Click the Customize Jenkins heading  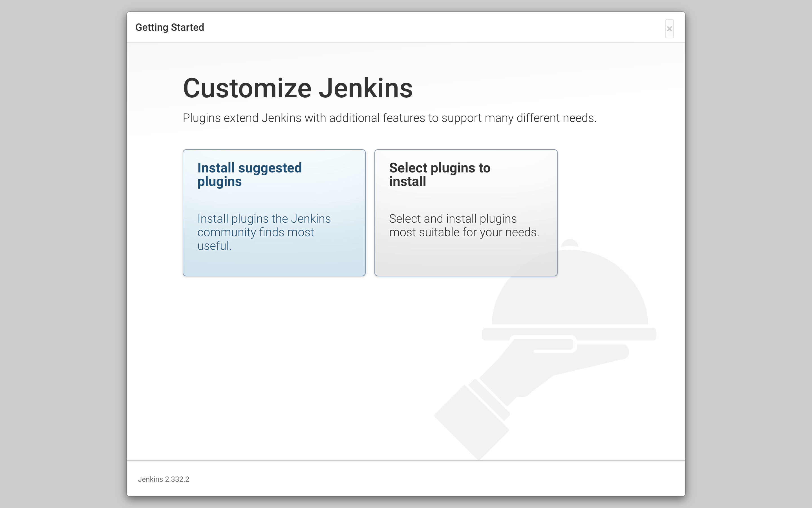tap(298, 88)
